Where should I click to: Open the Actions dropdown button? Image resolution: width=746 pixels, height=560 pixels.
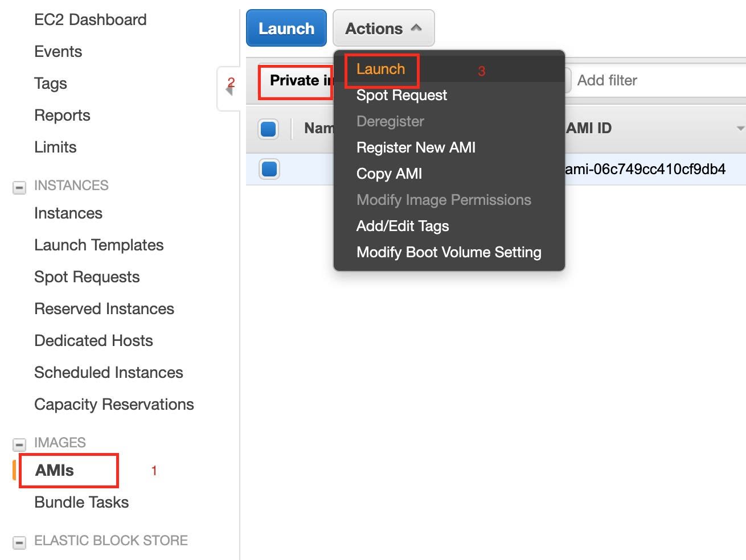tap(384, 28)
